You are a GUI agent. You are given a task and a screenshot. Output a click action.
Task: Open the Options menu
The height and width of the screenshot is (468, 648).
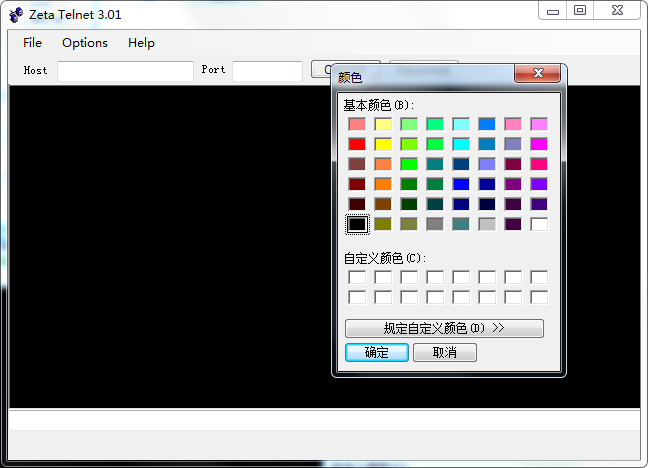(x=85, y=43)
